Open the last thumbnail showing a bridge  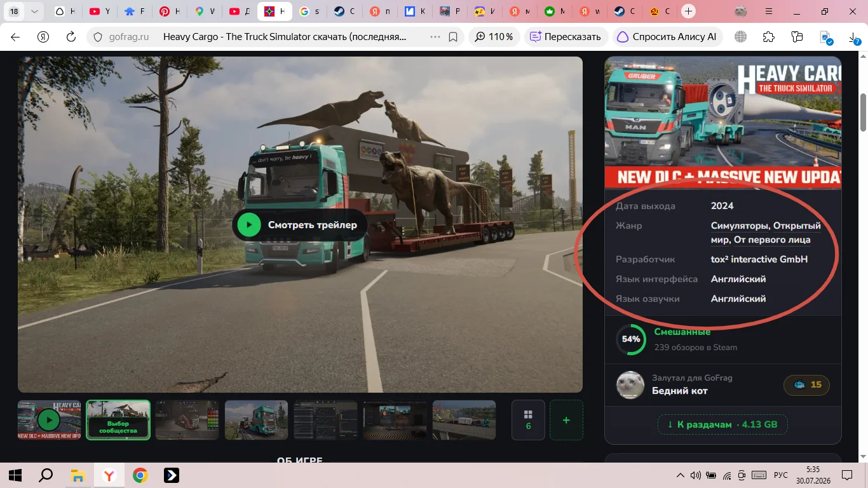pos(465,420)
